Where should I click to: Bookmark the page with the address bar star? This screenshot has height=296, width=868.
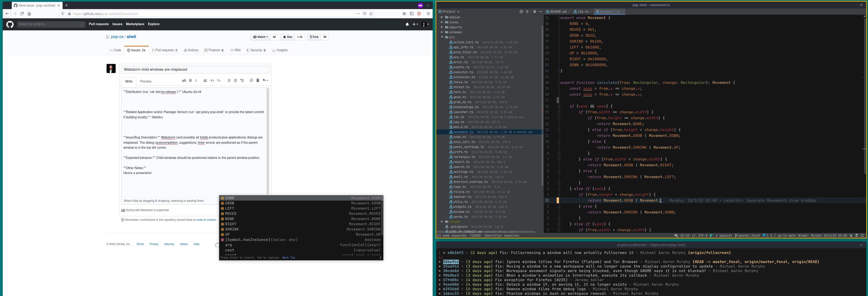(371, 14)
